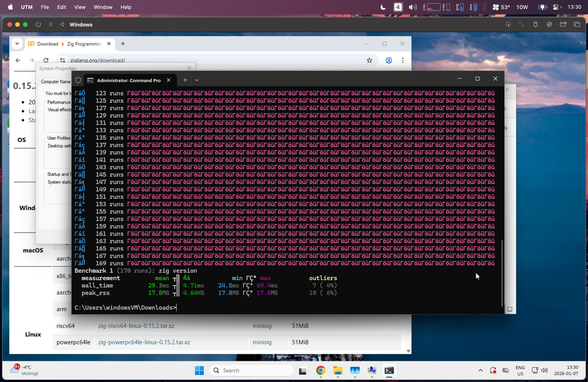Open File Explorer from the taskbar

pyautogui.click(x=338, y=370)
